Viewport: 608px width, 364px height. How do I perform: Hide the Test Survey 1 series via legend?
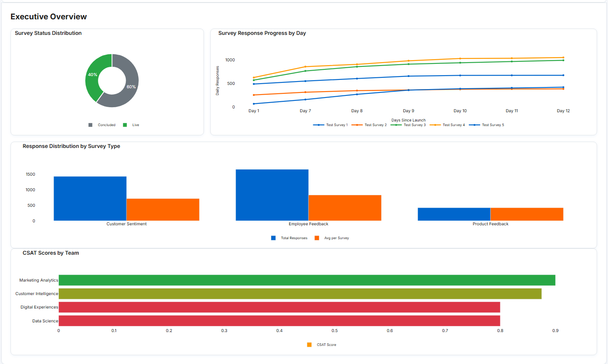tap(330, 125)
